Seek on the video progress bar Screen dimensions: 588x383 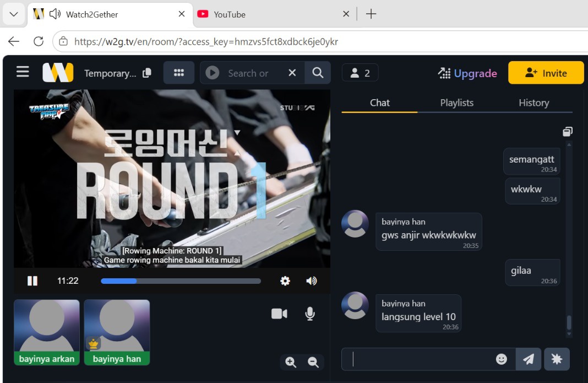181,281
